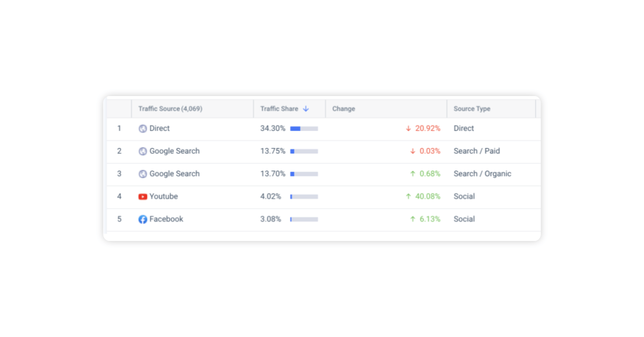Click the green up arrow beside 6.13%
This screenshot has width=644, height=337.
(x=412, y=219)
